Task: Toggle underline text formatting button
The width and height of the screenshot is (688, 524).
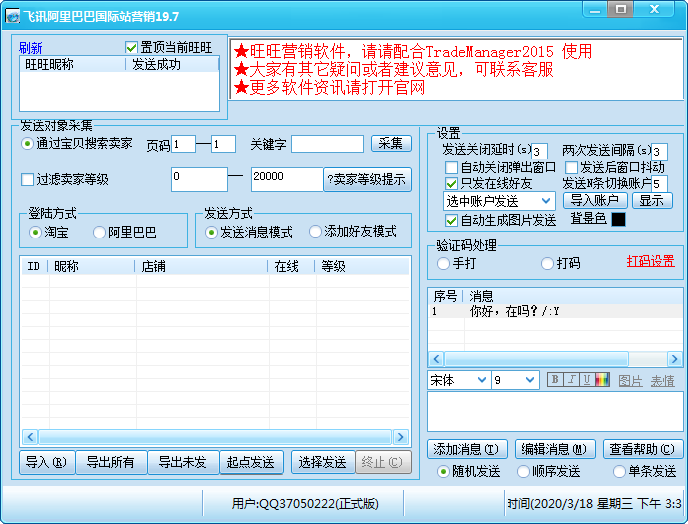Action: 586,380
